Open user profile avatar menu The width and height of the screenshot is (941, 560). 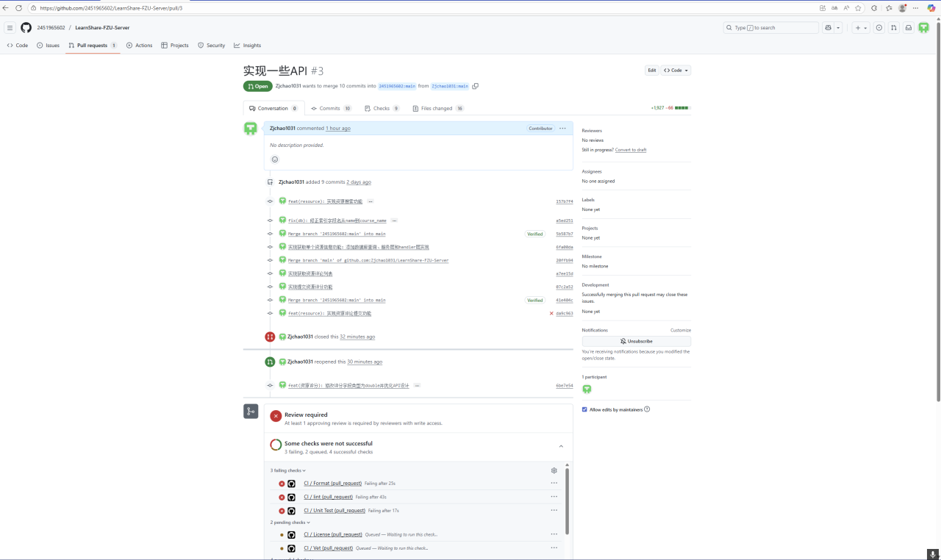pyautogui.click(x=924, y=28)
